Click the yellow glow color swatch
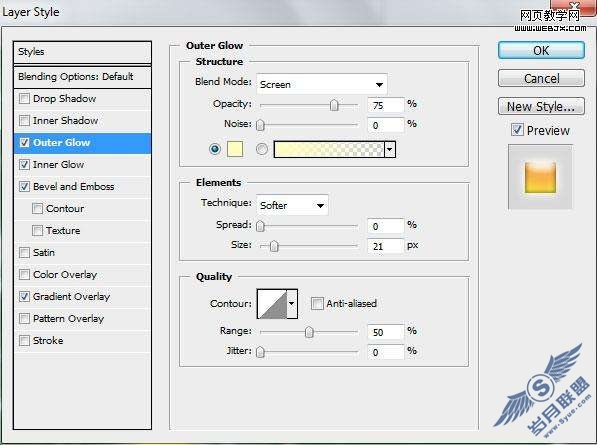The height and width of the screenshot is (445, 597). tap(235, 149)
